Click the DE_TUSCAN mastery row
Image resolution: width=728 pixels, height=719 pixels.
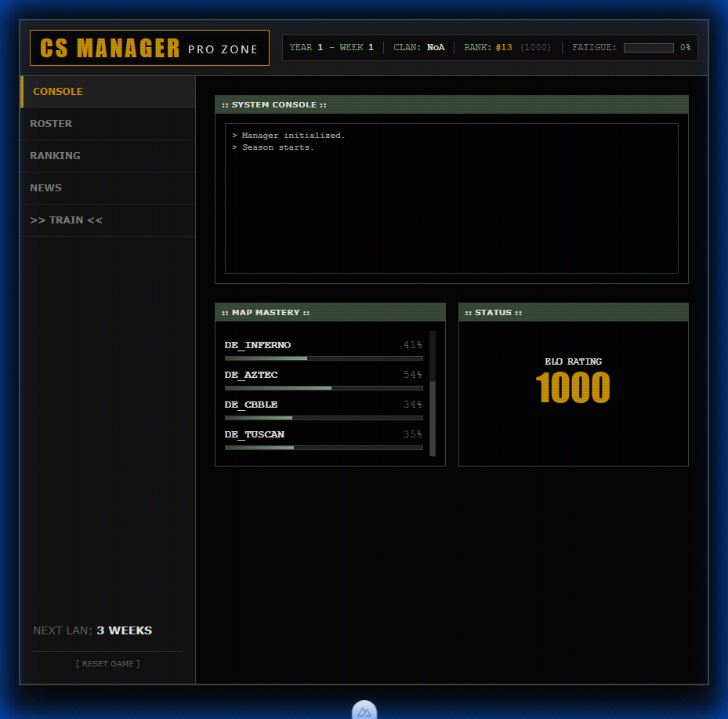[x=323, y=441]
